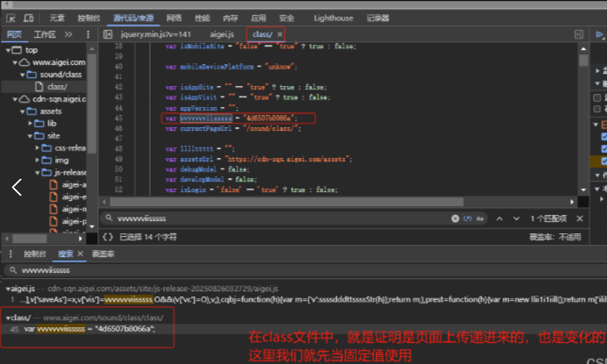
Task: Click the code editor scroll-down arrow
Action: [583, 190]
